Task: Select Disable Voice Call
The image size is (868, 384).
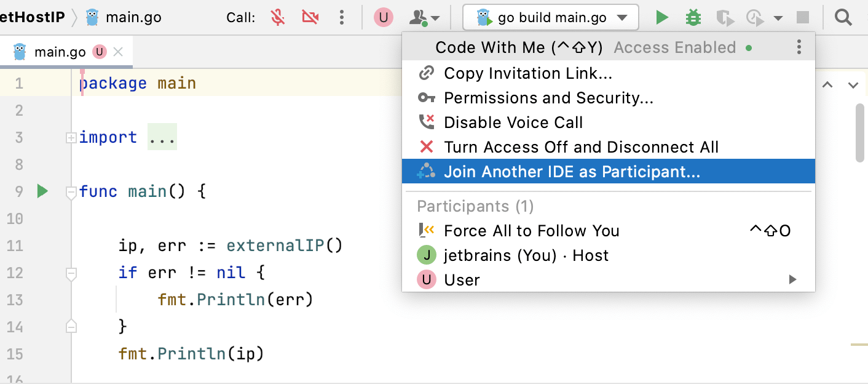Action: (x=514, y=122)
